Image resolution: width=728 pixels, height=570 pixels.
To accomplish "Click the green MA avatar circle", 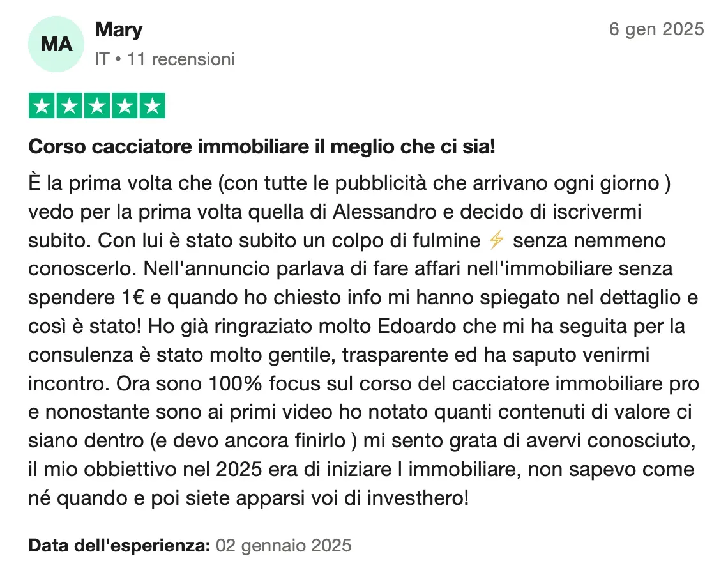I will coord(56,44).
